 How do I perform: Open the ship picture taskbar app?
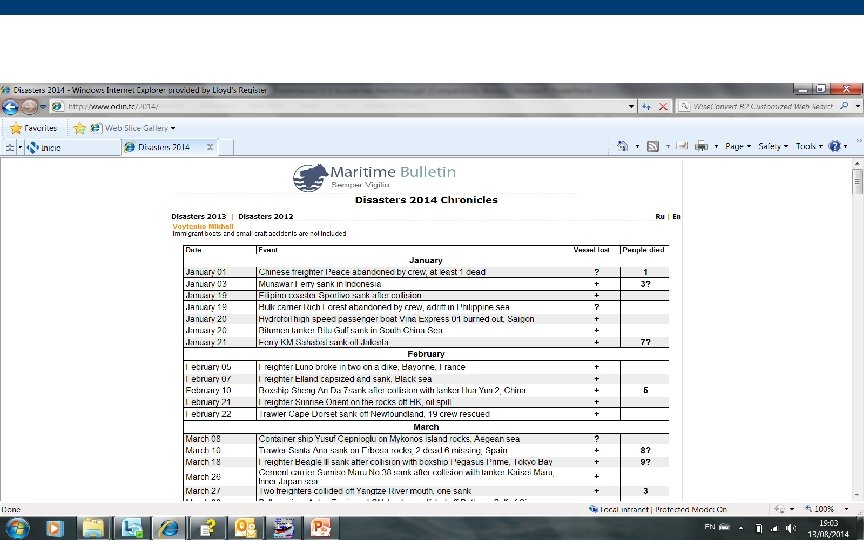283,528
